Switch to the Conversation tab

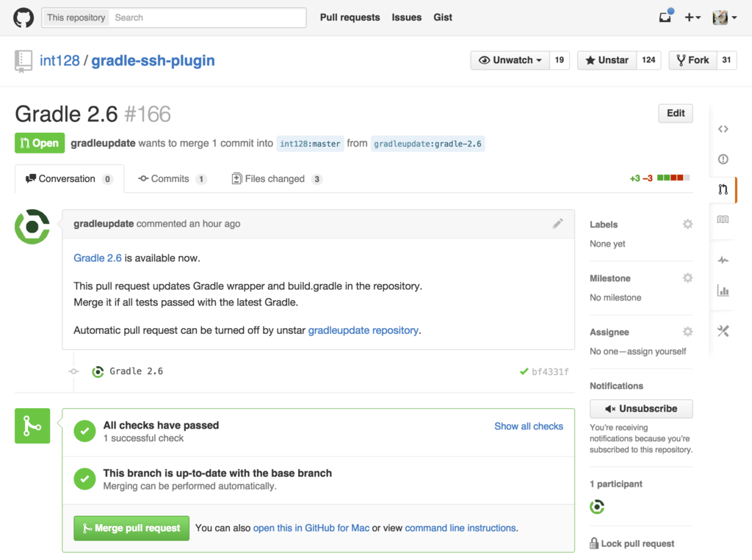(x=70, y=179)
